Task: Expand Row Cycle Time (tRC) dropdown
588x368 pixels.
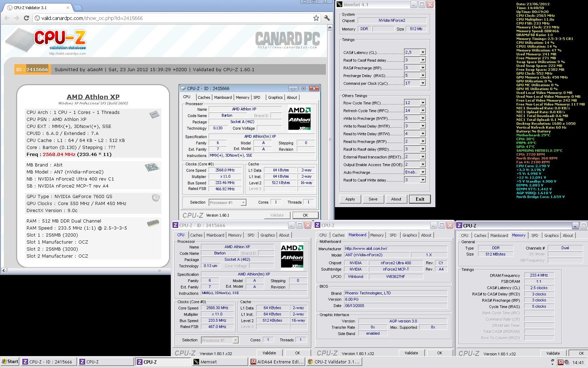Action: 422,103
